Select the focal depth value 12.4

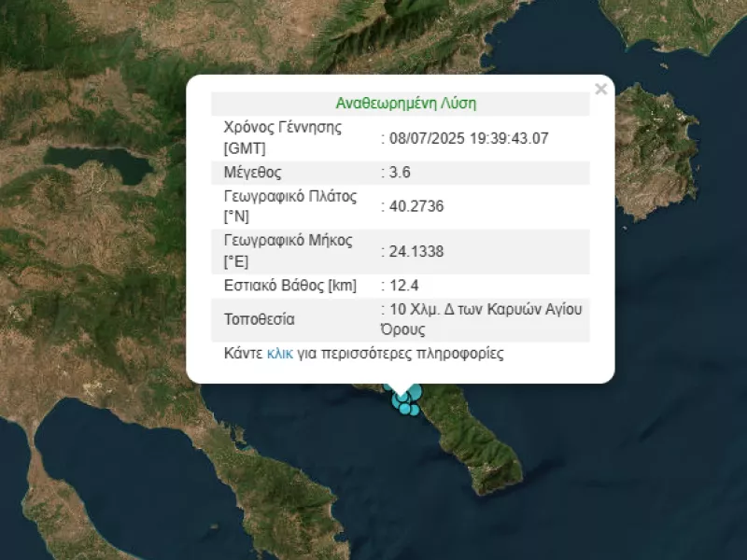coord(401,286)
